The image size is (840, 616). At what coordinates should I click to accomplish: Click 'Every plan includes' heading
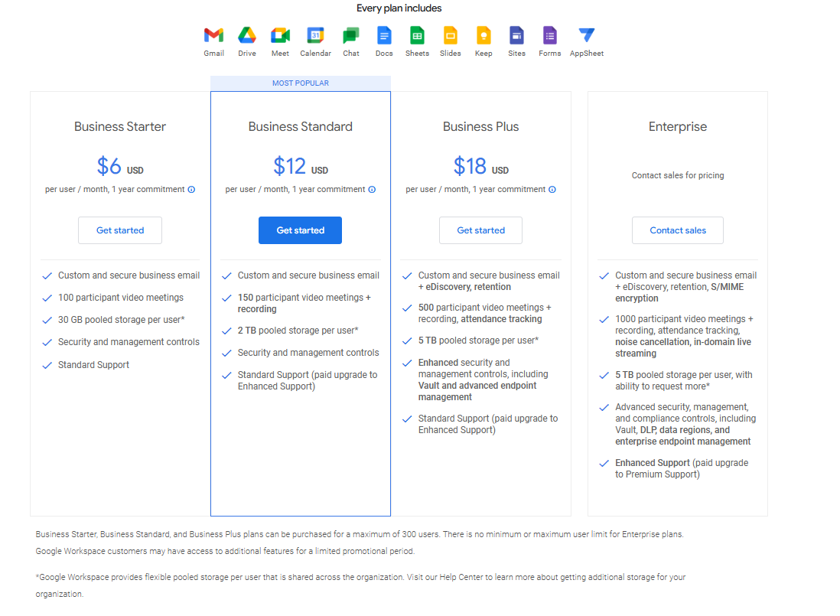(399, 8)
